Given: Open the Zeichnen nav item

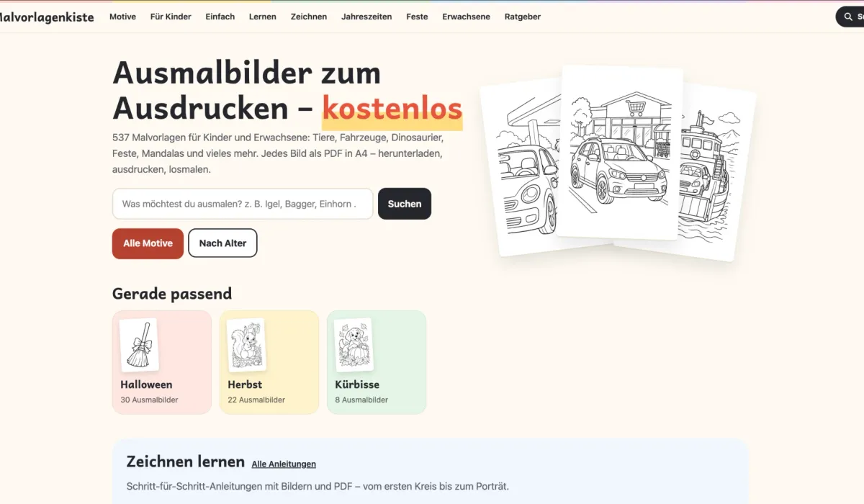Looking at the screenshot, I should [309, 17].
